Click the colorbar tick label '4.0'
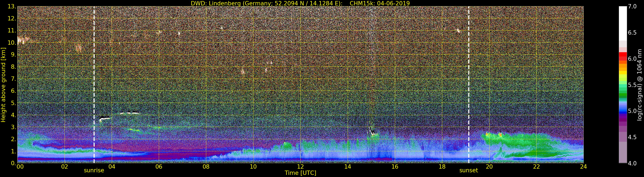The height and width of the screenshot is (177, 644). 632,163
